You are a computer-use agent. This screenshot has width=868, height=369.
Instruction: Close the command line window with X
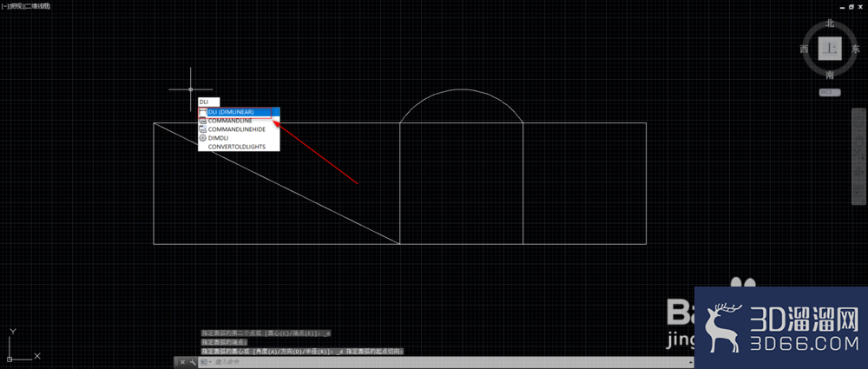click(182, 362)
